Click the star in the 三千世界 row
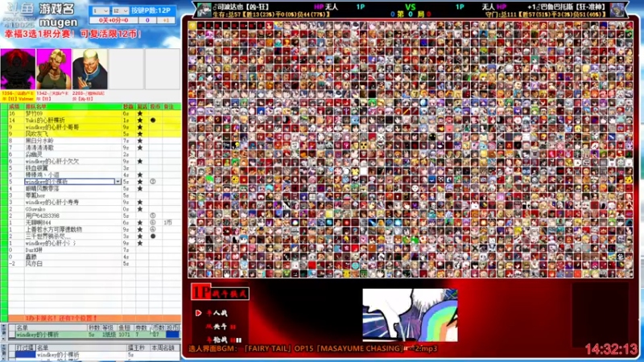 tap(140, 236)
